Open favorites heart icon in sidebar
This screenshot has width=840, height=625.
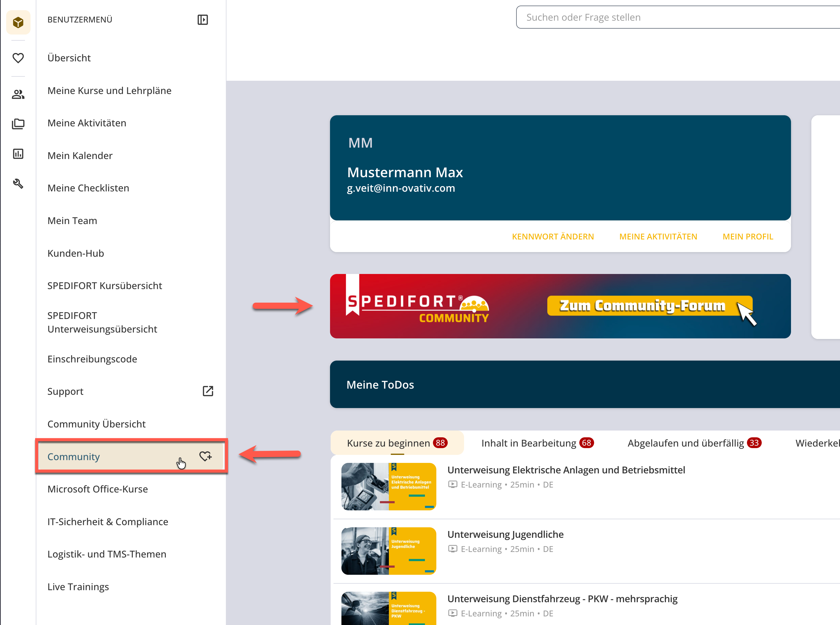18,58
